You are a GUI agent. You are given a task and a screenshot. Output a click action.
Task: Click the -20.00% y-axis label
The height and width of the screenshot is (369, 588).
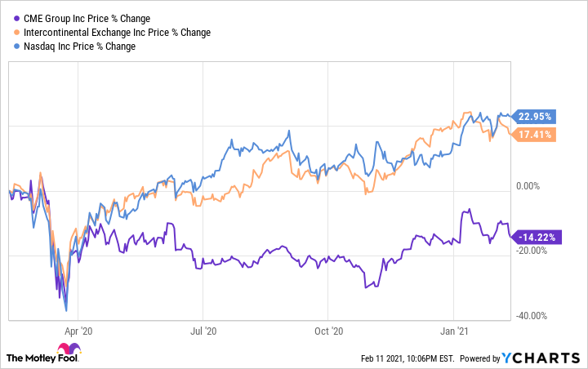coord(535,251)
